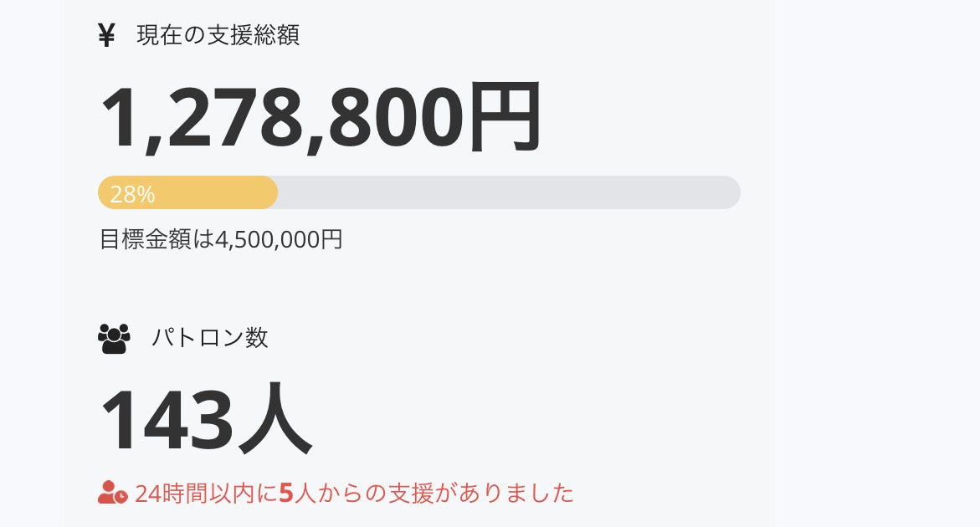The image size is (980, 527).
Task: Click the bold 5 in the red notice
Action: [x=285, y=494]
